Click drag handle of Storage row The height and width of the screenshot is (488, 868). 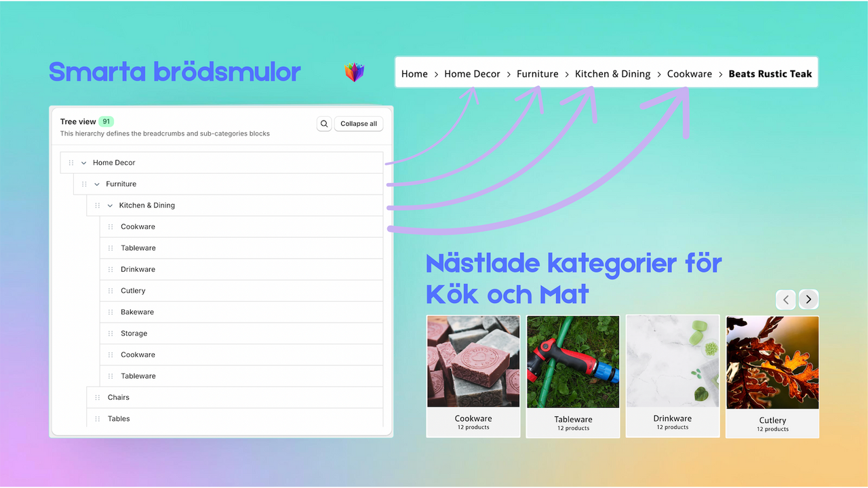tap(111, 333)
